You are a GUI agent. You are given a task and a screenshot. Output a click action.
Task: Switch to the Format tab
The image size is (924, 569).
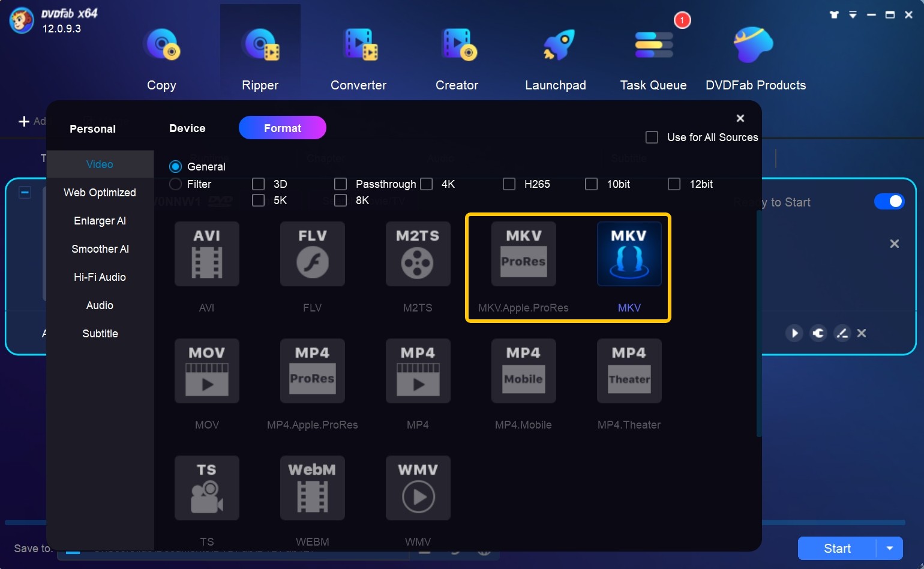point(283,128)
